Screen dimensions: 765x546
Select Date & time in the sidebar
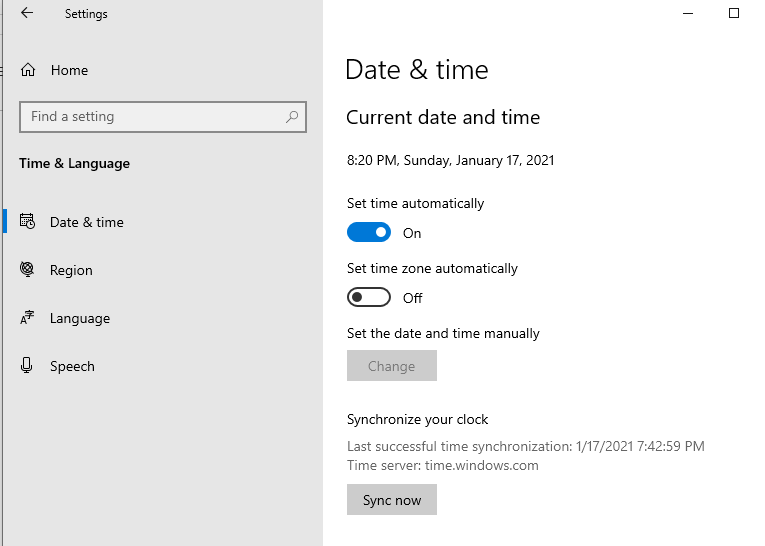point(87,222)
